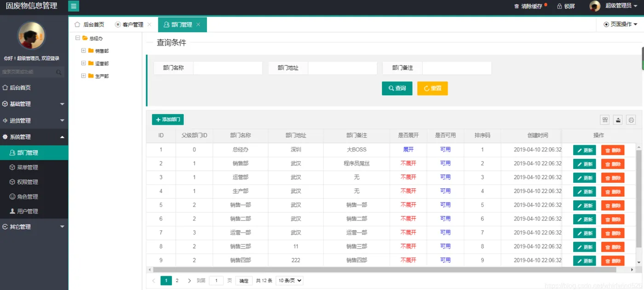The image size is (644, 290).
Task: Click the pagination page number input
Action: point(216,280)
